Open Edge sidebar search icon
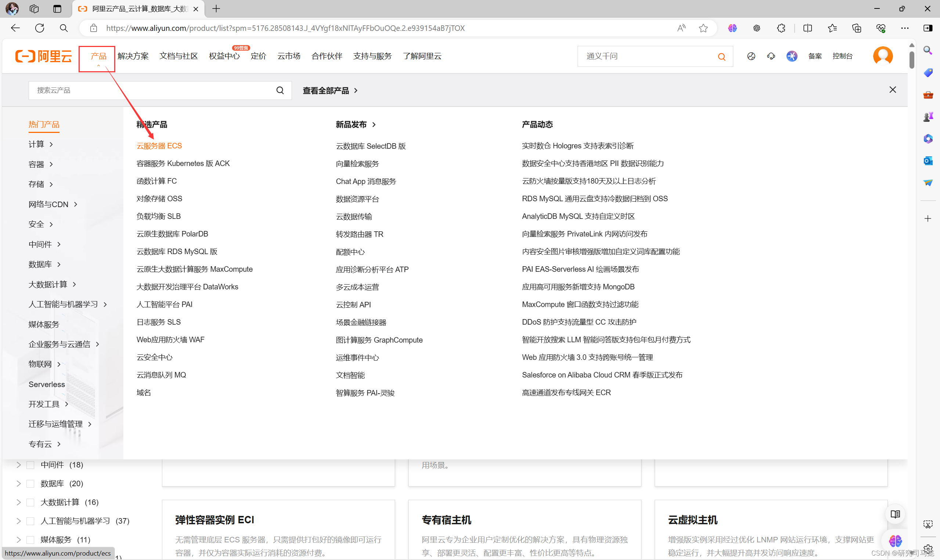 point(928,50)
